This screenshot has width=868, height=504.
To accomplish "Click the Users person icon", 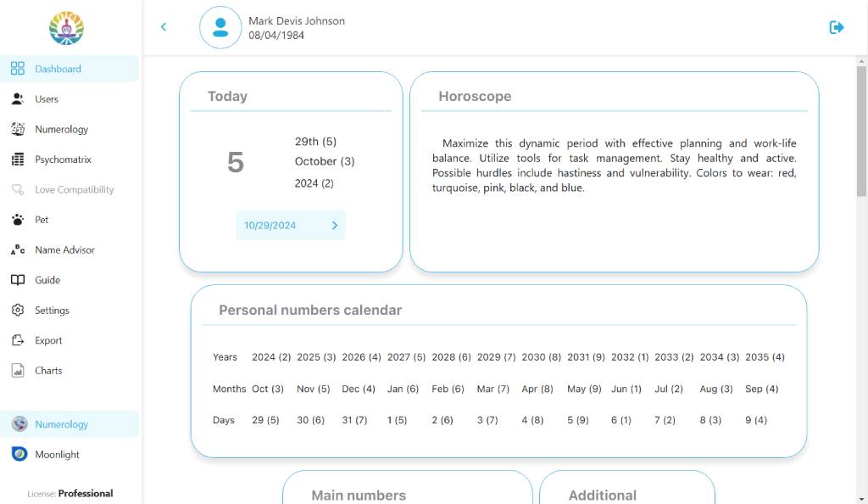I will click(18, 99).
